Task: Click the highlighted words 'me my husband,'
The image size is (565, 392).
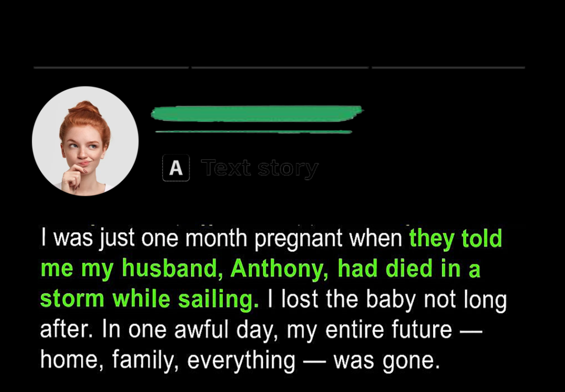Action: [131, 269]
